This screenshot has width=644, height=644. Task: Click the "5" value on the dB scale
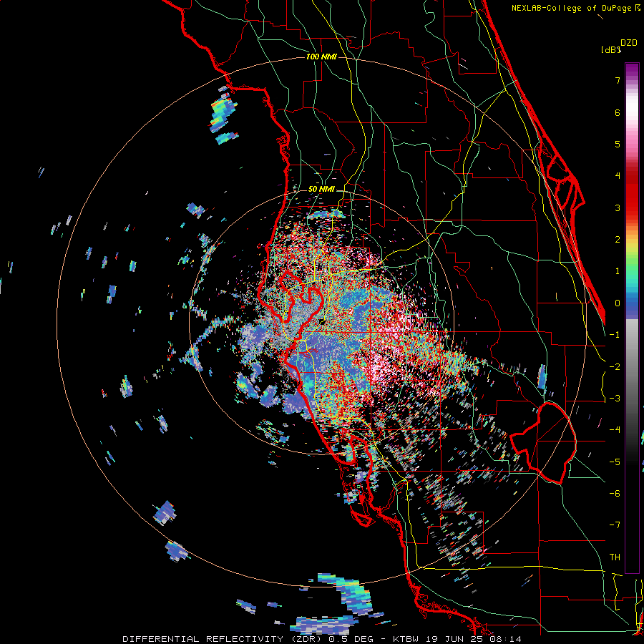(x=618, y=144)
